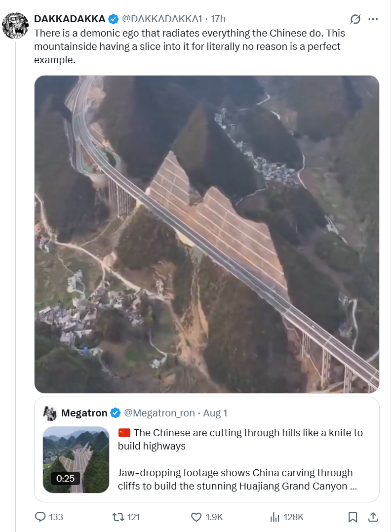Viewport: 392px width, 532px height.
Task: Play the main highway aerial video
Action: point(206,234)
